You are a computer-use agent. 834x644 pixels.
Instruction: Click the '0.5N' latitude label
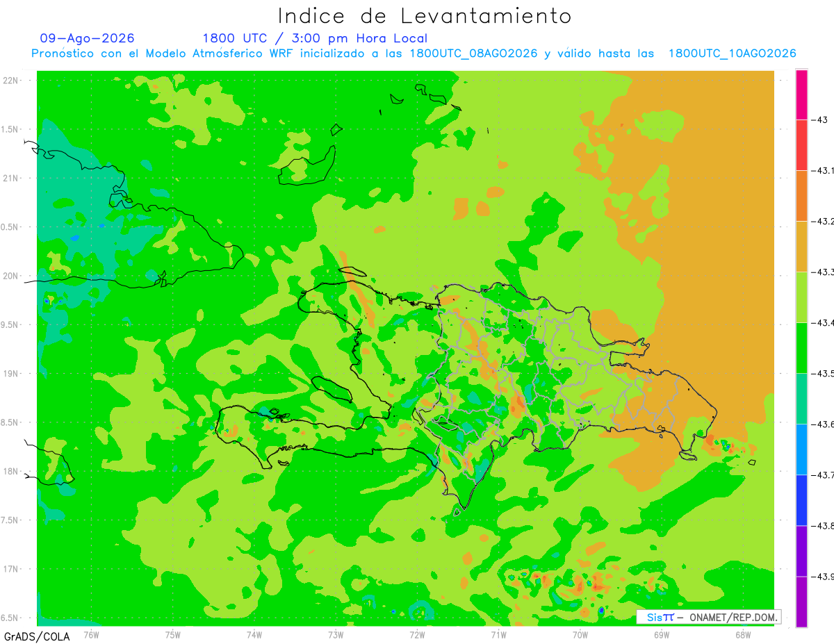click(10, 228)
